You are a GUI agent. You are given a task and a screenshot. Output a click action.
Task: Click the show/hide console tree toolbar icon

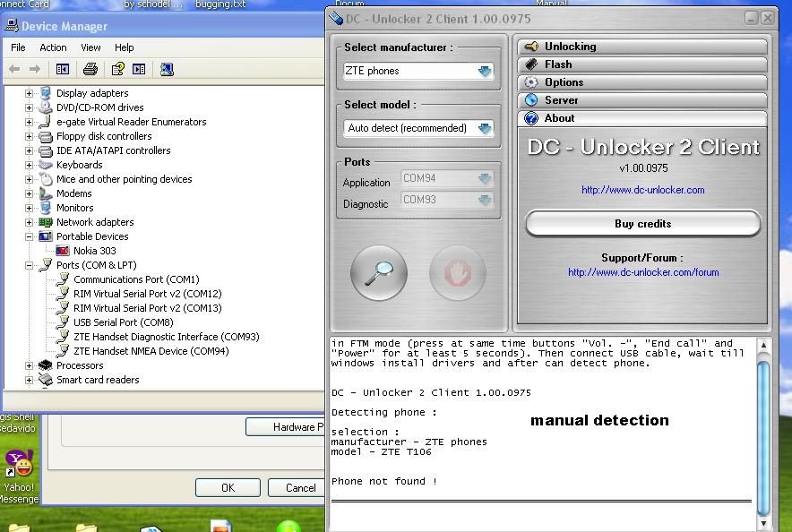[62, 69]
